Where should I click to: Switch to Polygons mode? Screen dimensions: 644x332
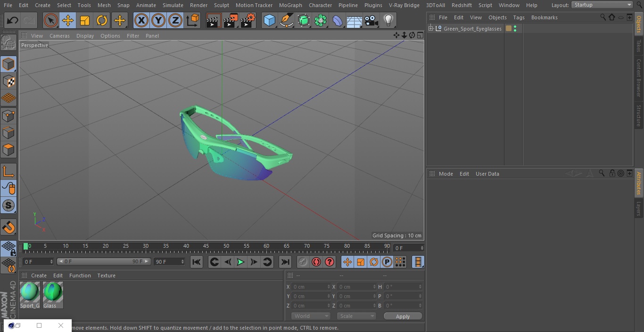[8, 150]
